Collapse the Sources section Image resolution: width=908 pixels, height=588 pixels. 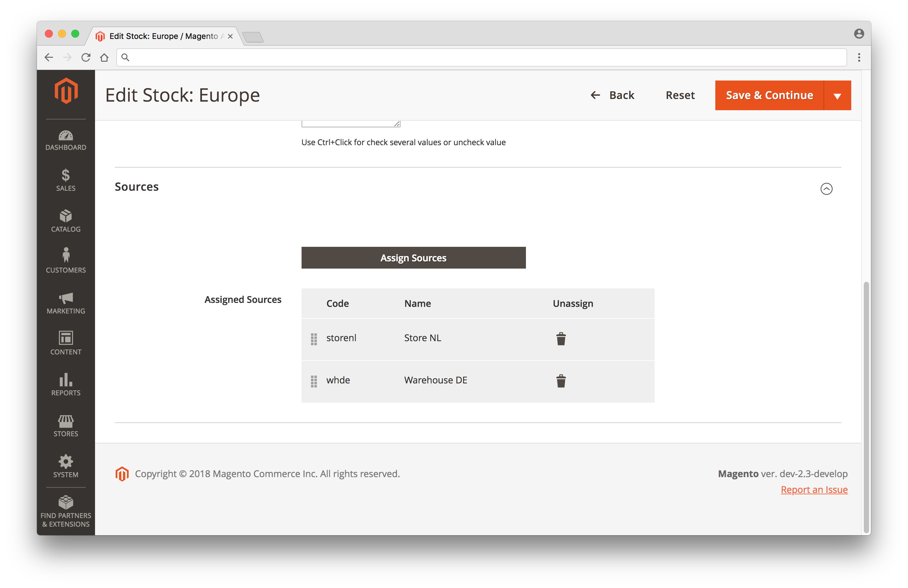(x=827, y=189)
